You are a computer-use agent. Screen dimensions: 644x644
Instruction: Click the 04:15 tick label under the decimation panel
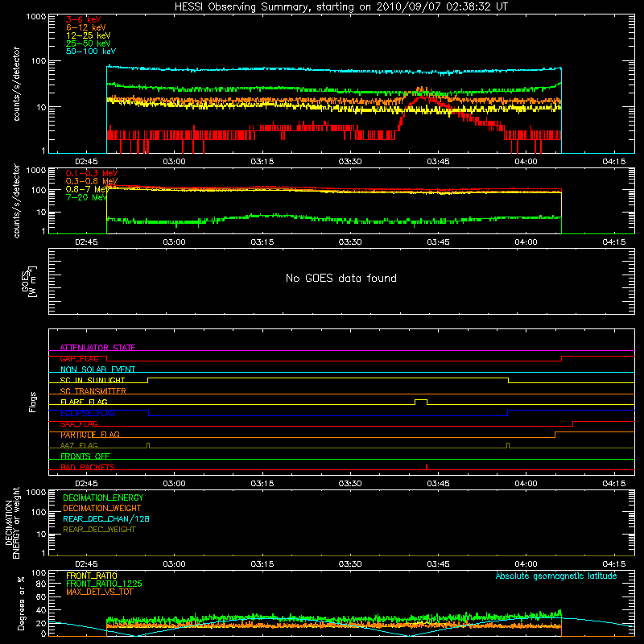[614, 564]
